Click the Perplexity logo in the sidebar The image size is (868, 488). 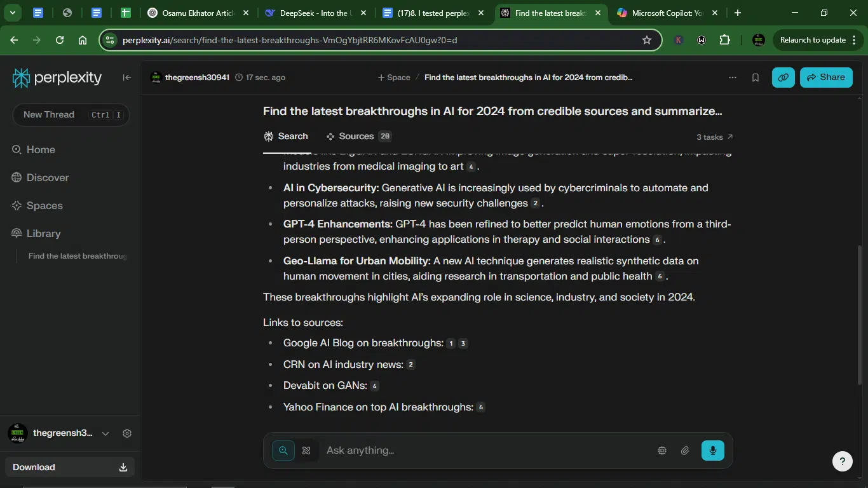click(x=57, y=78)
